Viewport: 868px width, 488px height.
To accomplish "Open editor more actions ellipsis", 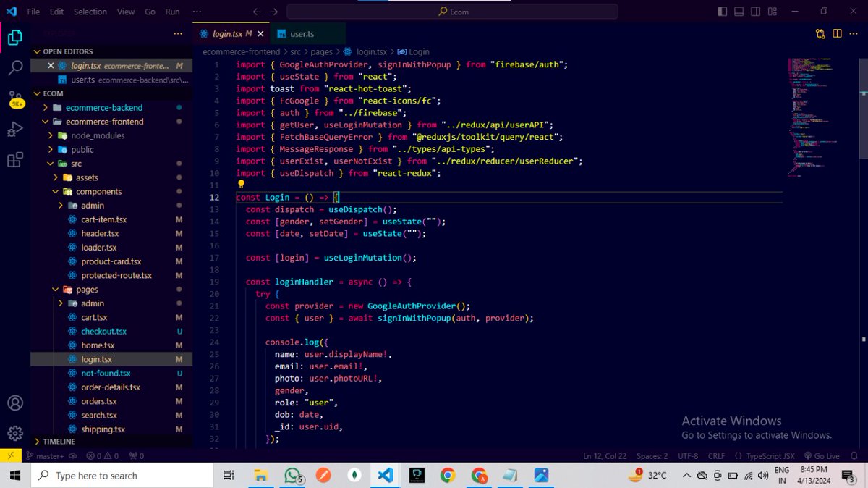I will [854, 33].
